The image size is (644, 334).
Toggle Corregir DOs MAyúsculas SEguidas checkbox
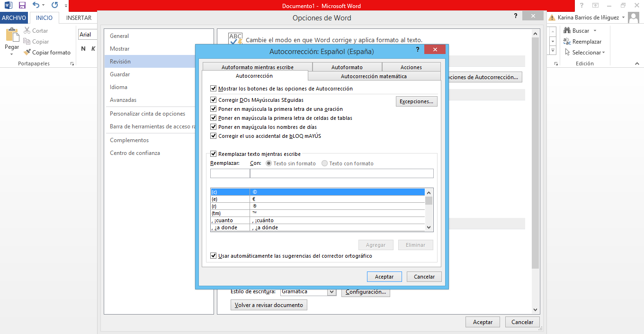point(214,100)
